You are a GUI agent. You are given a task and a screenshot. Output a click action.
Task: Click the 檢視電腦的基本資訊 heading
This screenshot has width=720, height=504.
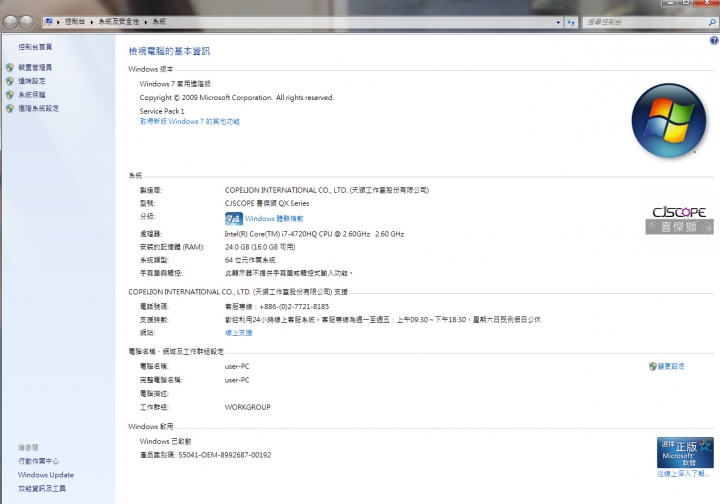pyautogui.click(x=169, y=51)
